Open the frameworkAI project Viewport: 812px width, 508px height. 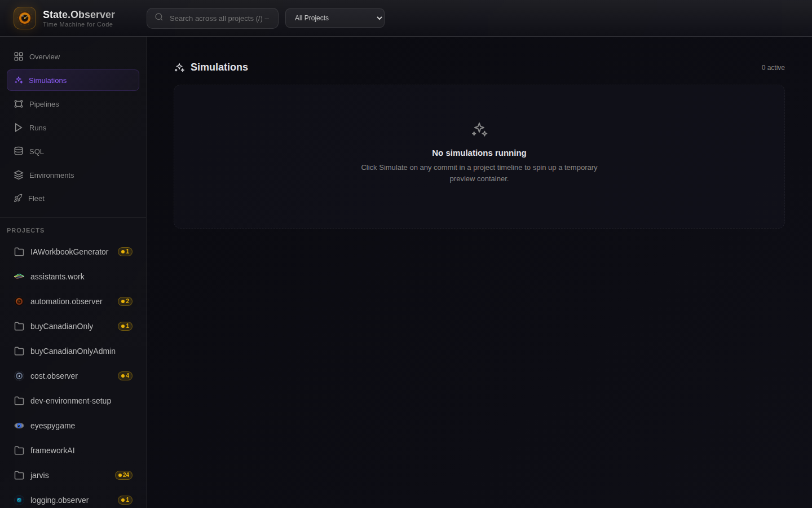click(x=73, y=450)
